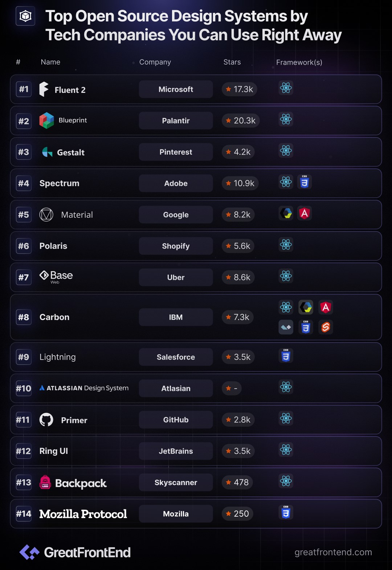392x570 pixels.
Task: Click the GreatFrontEnd logo in footer
Action: tap(75, 552)
